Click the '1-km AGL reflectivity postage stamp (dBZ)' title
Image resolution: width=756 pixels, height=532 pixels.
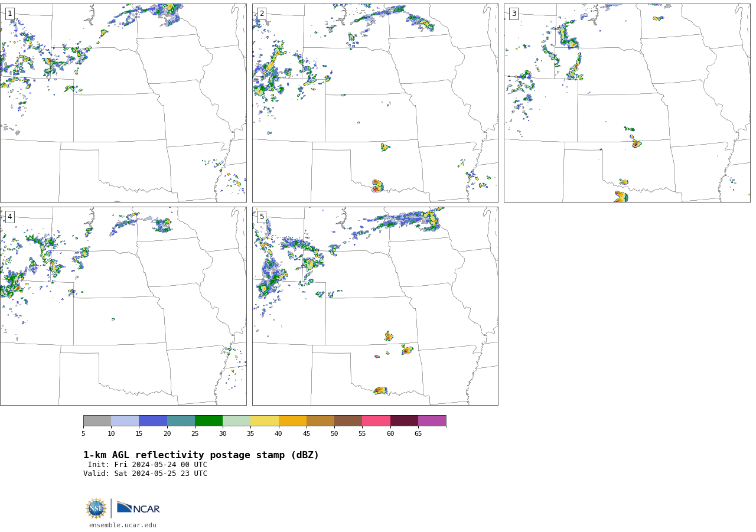coord(201,455)
